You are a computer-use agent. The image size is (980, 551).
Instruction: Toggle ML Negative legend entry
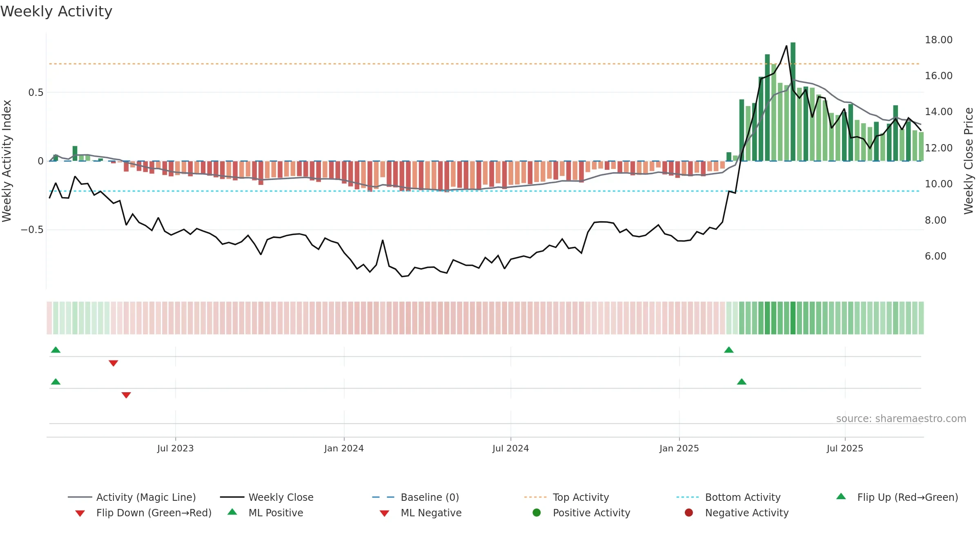(421, 513)
